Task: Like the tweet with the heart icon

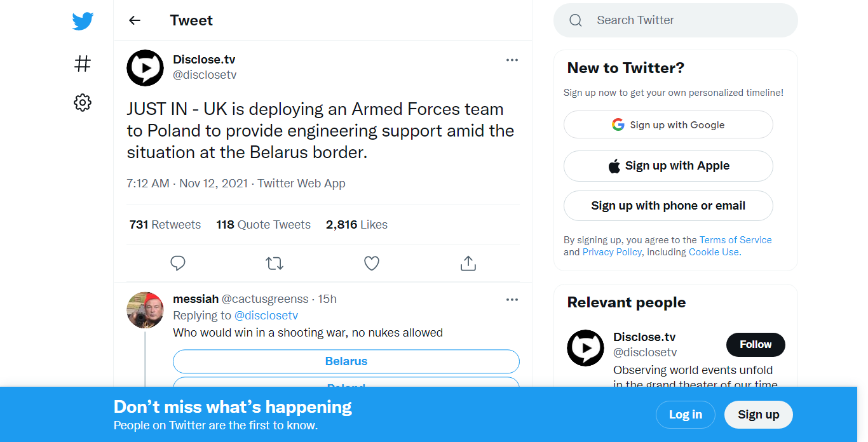Action: point(372,263)
